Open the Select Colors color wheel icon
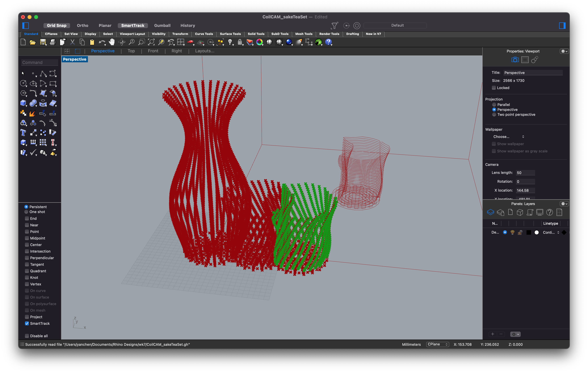The height and width of the screenshot is (373, 588). click(x=260, y=42)
